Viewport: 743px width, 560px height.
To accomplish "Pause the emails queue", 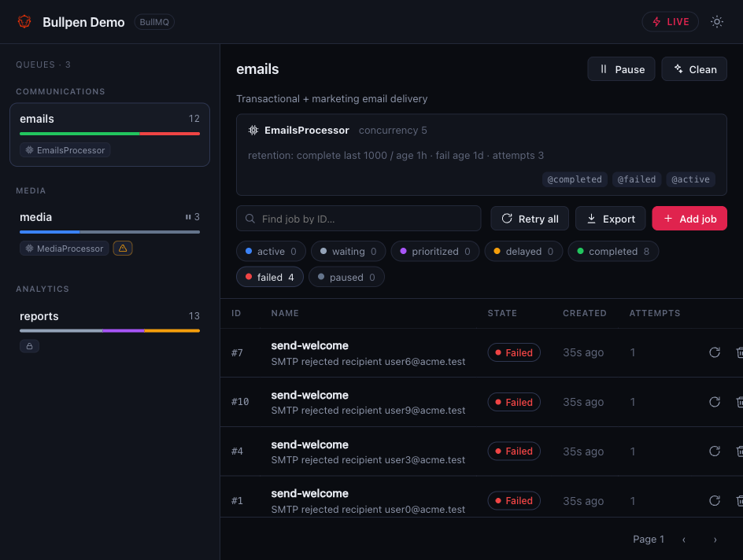I will (621, 69).
